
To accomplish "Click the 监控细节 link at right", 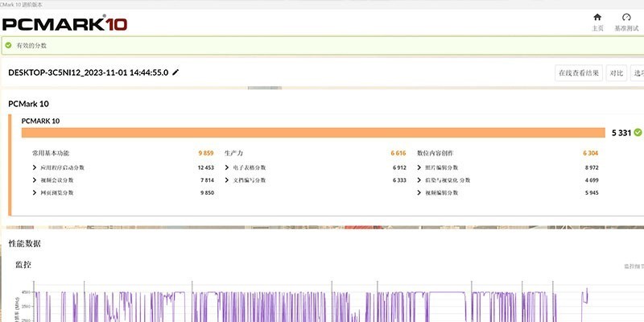I will click(634, 266).
